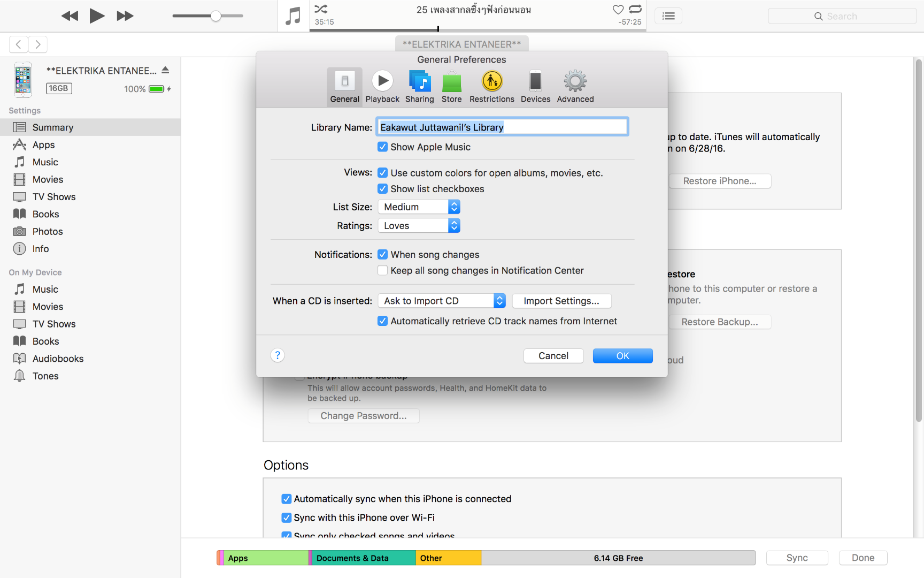This screenshot has height=578, width=924.
Task: Click the Search field
Action: click(842, 16)
